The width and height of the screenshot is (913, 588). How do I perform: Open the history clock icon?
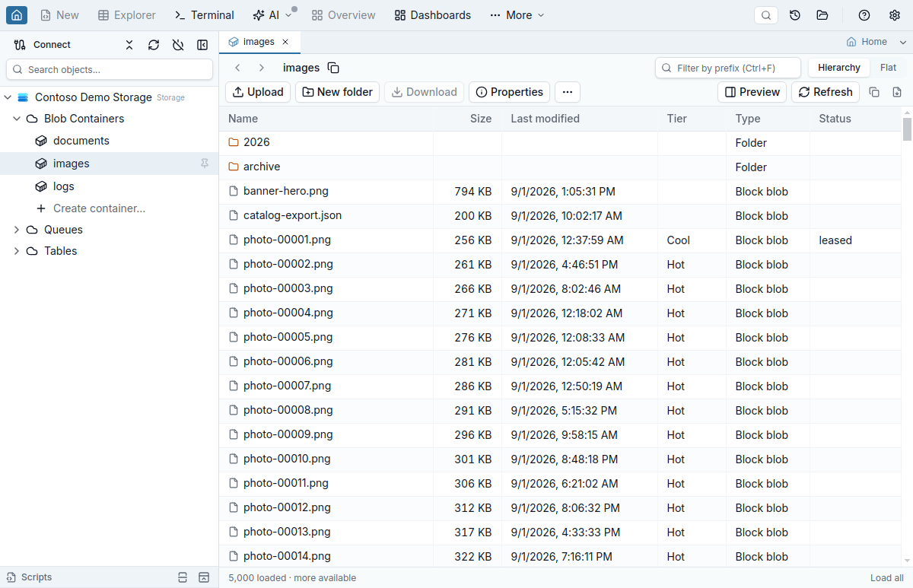click(x=795, y=15)
